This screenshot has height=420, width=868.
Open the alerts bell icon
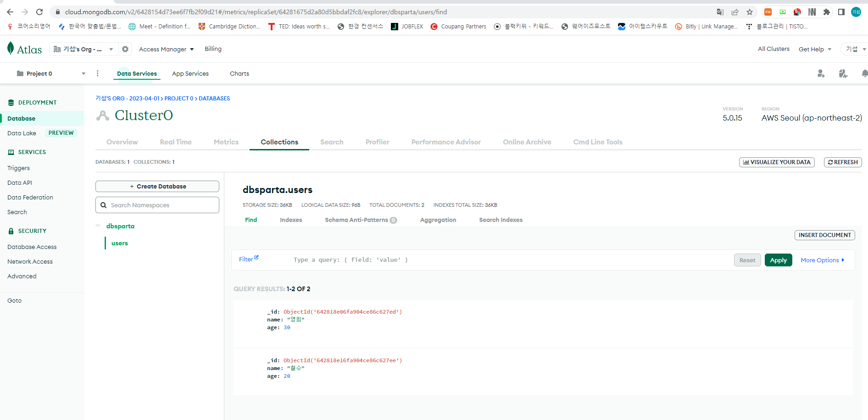[x=864, y=73]
